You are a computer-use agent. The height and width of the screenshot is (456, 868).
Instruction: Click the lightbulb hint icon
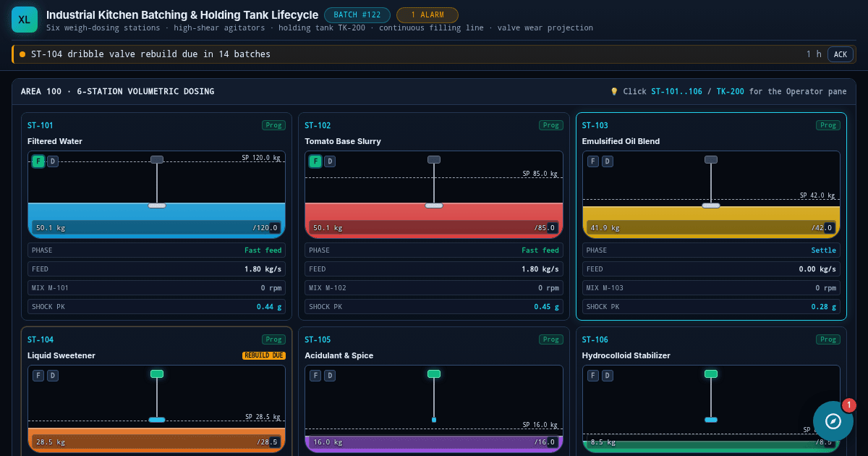614,92
